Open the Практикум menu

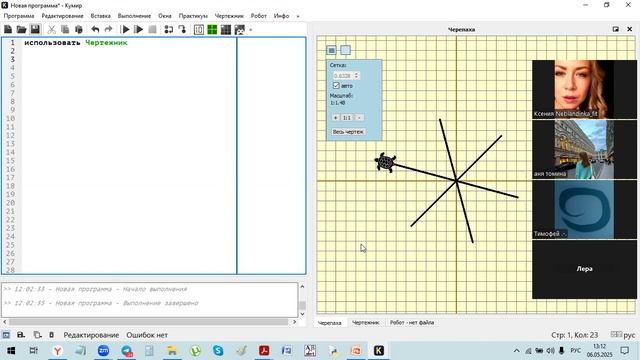(x=193, y=16)
